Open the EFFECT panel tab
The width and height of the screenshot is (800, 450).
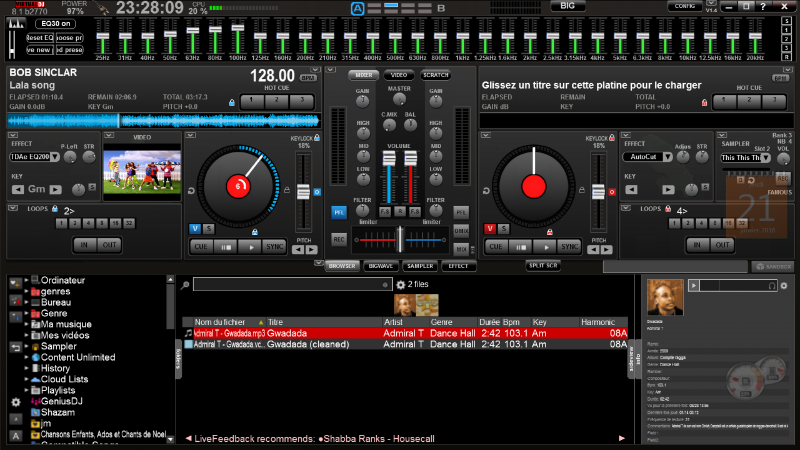tap(458, 266)
